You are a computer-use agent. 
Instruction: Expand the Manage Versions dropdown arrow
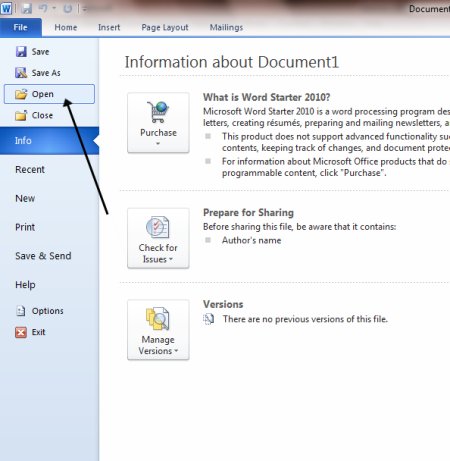[x=176, y=351]
